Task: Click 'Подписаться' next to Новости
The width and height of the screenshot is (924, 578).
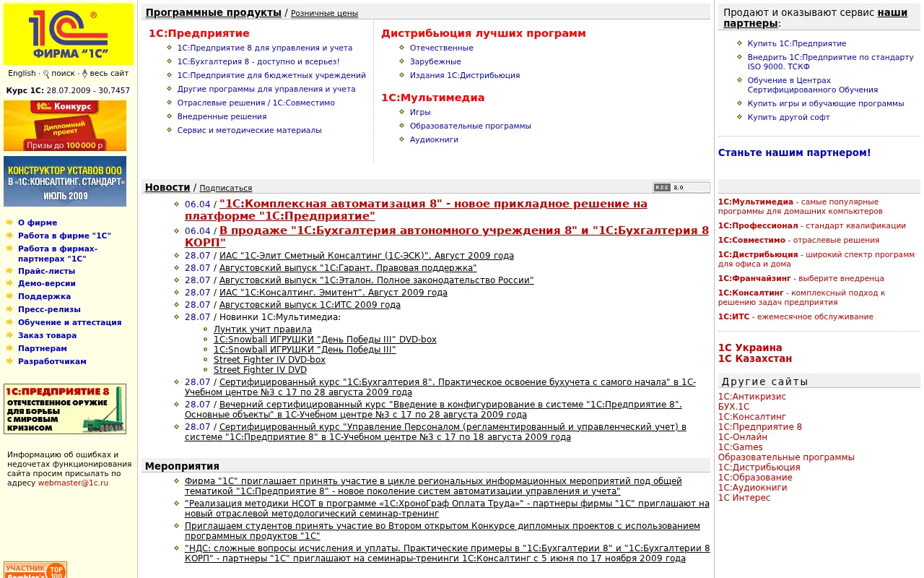Action: tap(226, 189)
